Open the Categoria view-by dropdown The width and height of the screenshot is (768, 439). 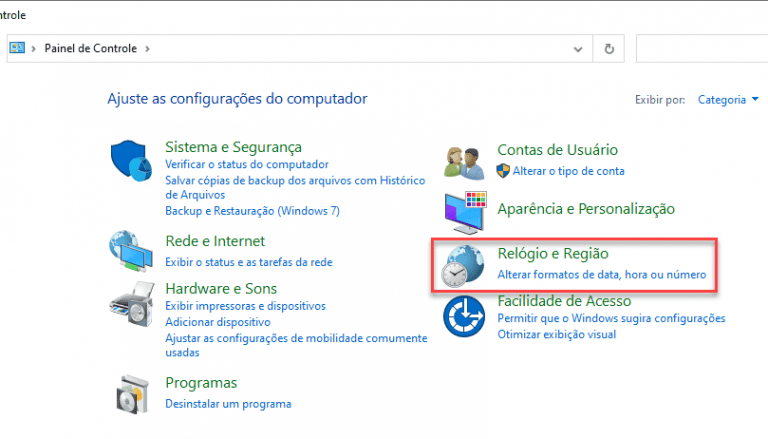pyautogui.click(x=728, y=99)
